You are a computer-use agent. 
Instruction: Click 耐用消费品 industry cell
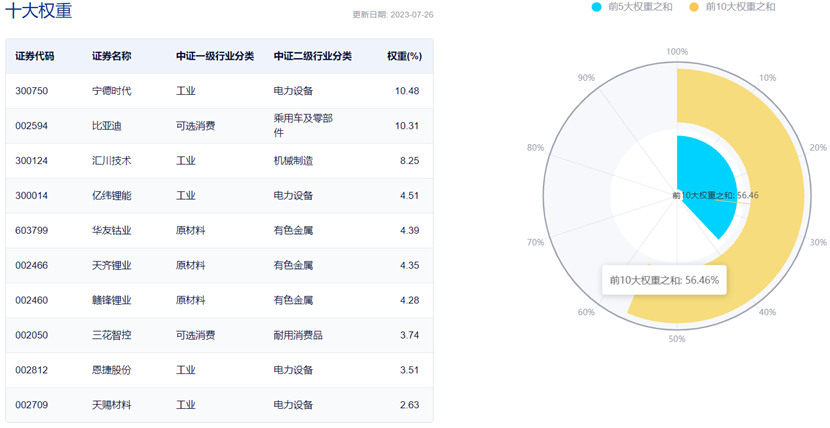click(298, 335)
